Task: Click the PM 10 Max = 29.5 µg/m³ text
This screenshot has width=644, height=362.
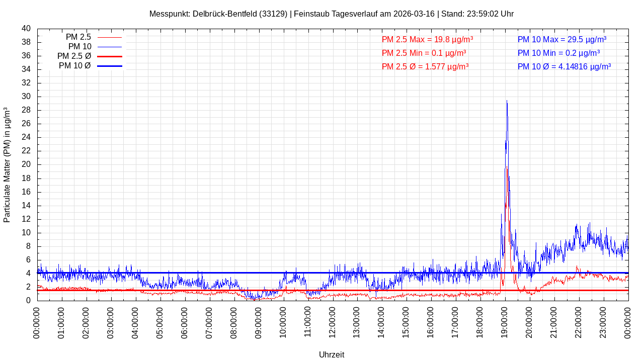Action: pyautogui.click(x=561, y=40)
